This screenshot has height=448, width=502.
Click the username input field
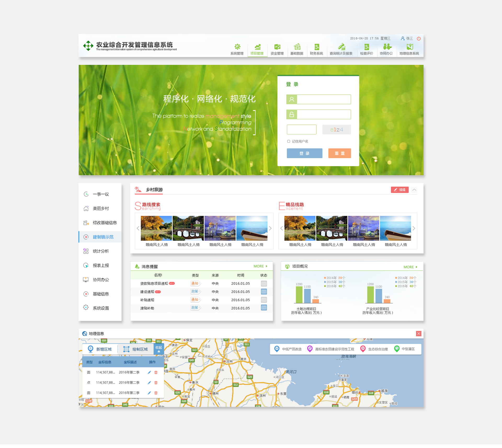[x=324, y=99]
